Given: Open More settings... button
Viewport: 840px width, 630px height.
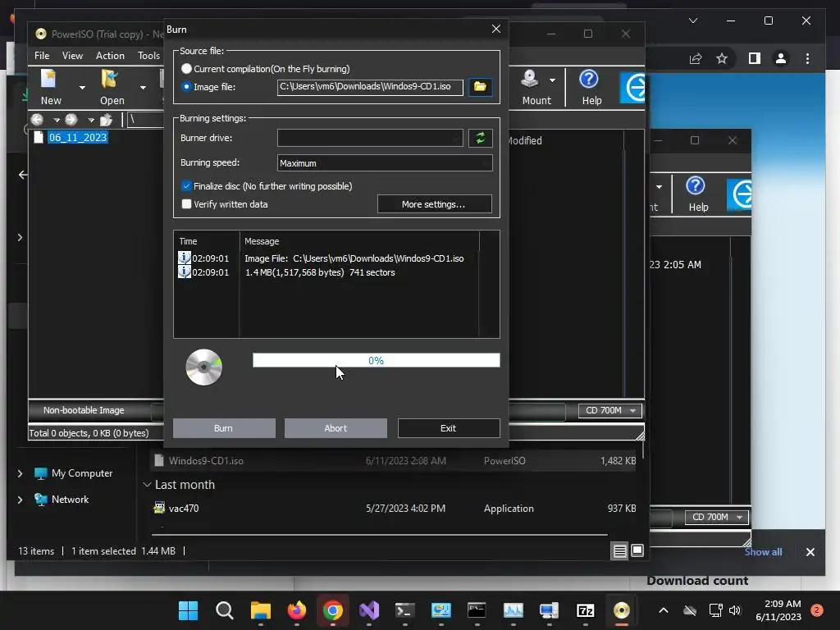Looking at the screenshot, I should (435, 204).
